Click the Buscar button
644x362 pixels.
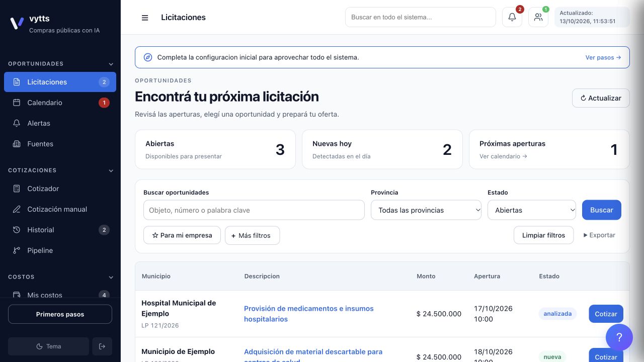tap(602, 210)
